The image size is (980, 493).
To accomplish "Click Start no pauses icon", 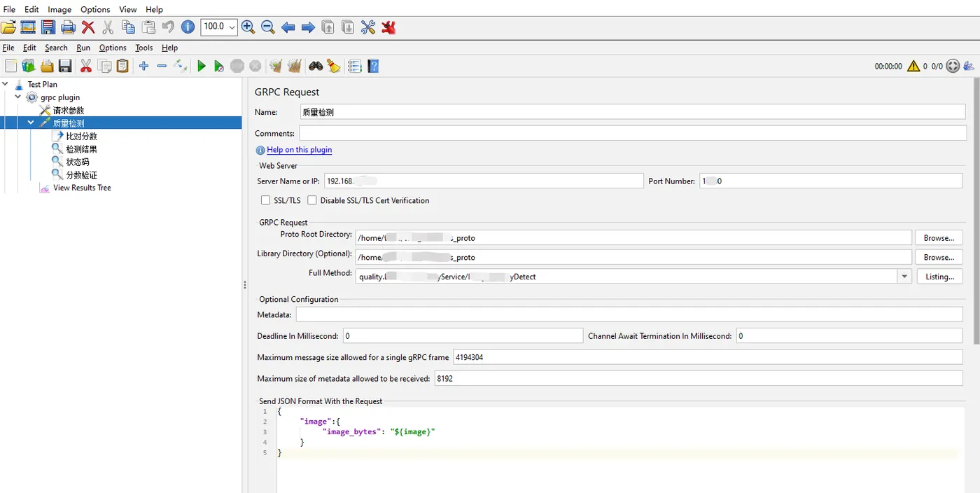I will click(x=219, y=66).
